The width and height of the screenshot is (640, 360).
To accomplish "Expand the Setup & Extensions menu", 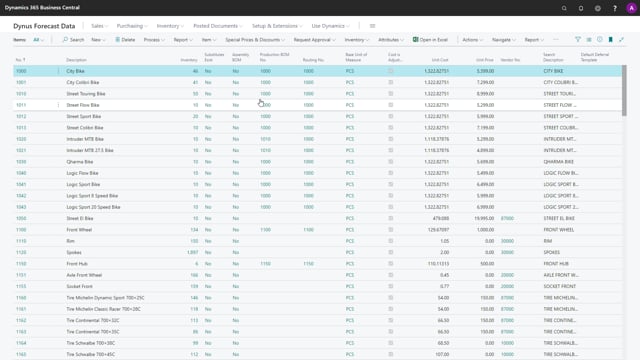I will pyautogui.click(x=277, y=26).
